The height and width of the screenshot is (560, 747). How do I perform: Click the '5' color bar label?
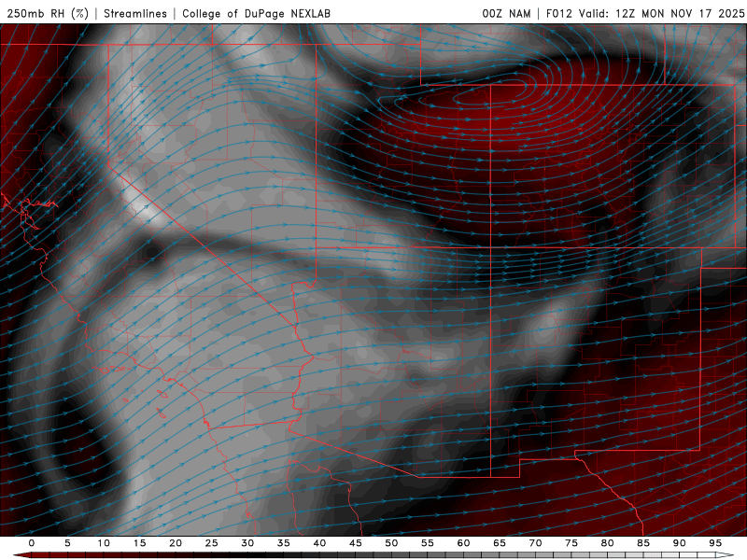coord(67,543)
